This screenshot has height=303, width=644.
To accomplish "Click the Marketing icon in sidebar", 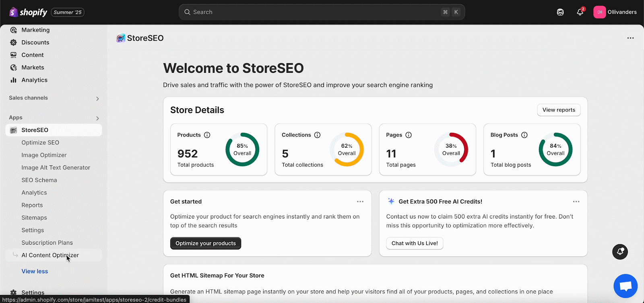I will tap(14, 30).
